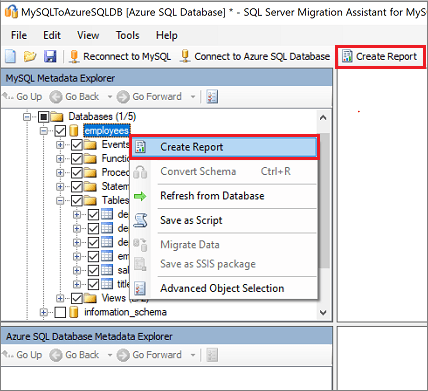Click the Create Report context menu icon
Screen dimensions: 428x391
pos(140,147)
